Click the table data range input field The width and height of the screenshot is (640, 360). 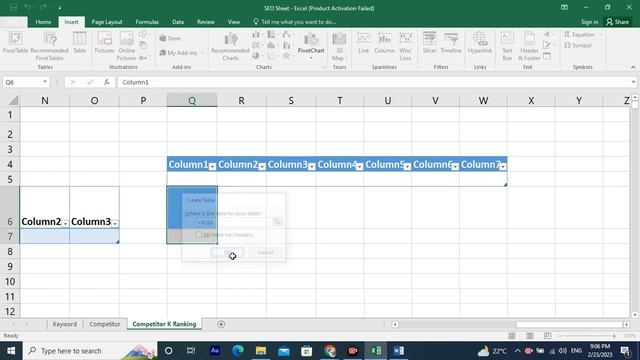tap(233, 222)
